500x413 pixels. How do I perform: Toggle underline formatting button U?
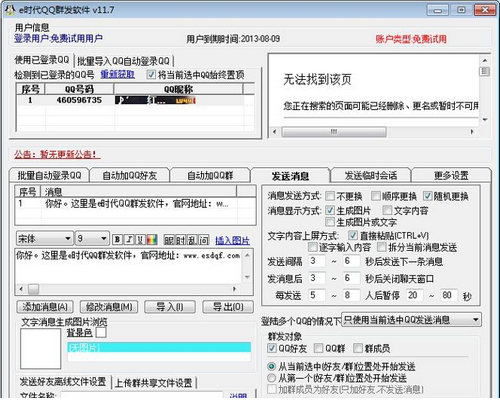click(140, 239)
